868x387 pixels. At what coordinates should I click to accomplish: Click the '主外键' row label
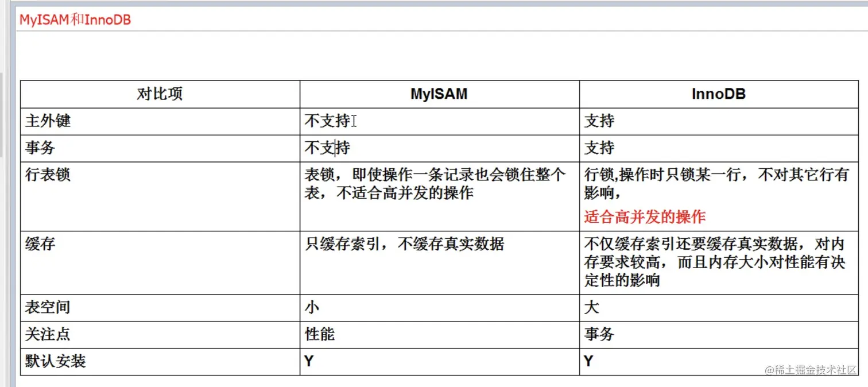(48, 121)
